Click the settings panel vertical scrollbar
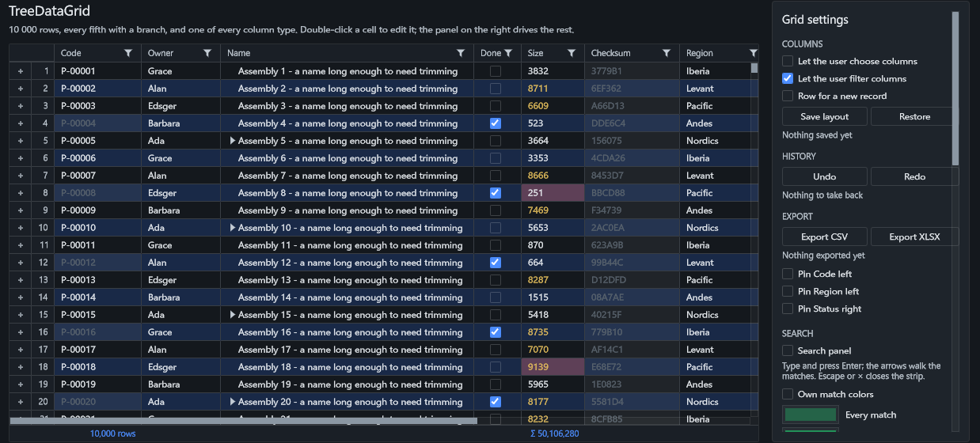980x443 pixels. [x=955, y=87]
